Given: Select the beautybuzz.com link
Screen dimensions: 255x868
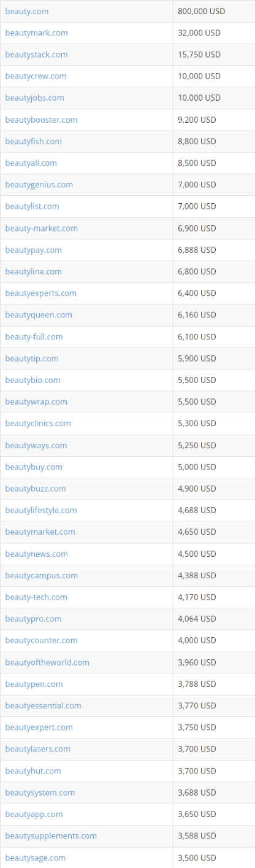Looking at the screenshot, I should pyautogui.click(x=36, y=489).
